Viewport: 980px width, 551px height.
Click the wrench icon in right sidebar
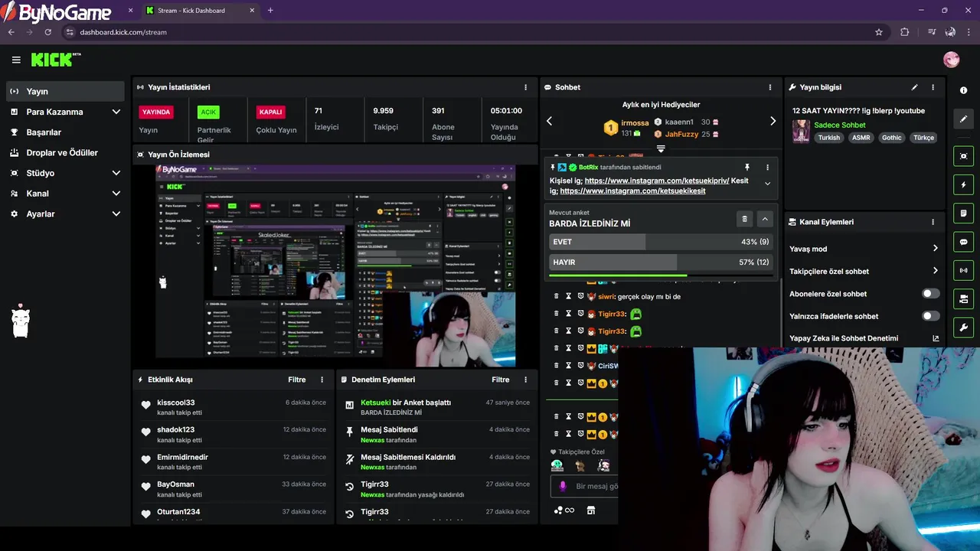(963, 328)
